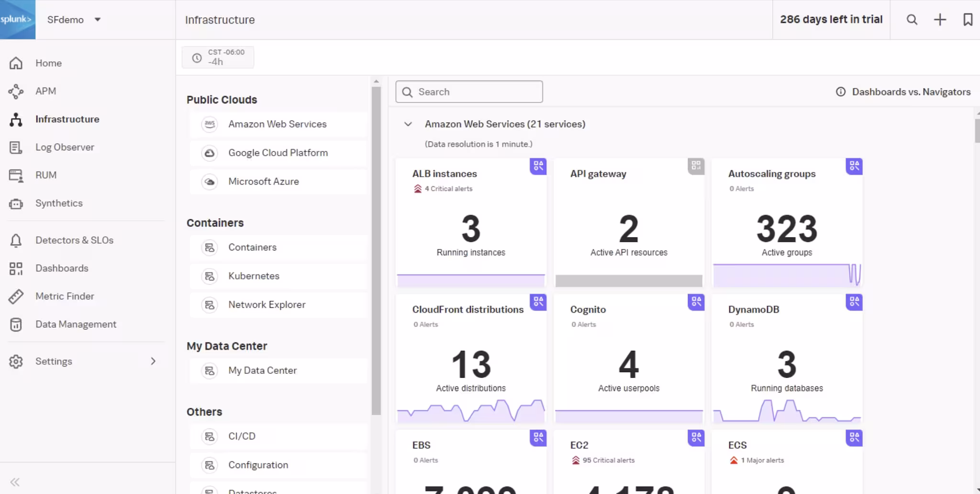The height and width of the screenshot is (494, 980).
Task: Open dashboard icon on Cognito card
Action: click(x=696, y=302)
